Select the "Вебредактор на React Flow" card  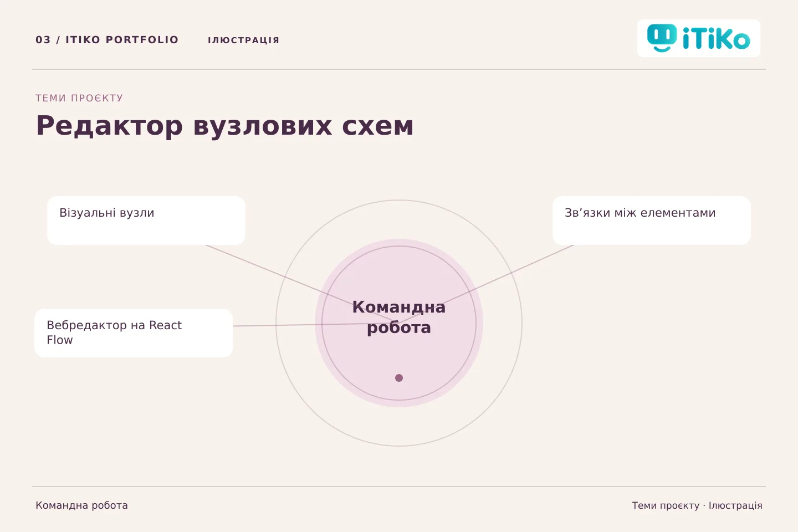point(134,333)
